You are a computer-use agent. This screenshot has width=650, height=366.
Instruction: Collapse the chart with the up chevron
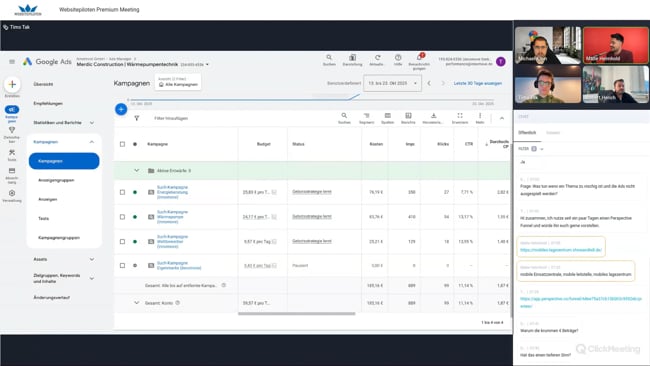[502, 118]
